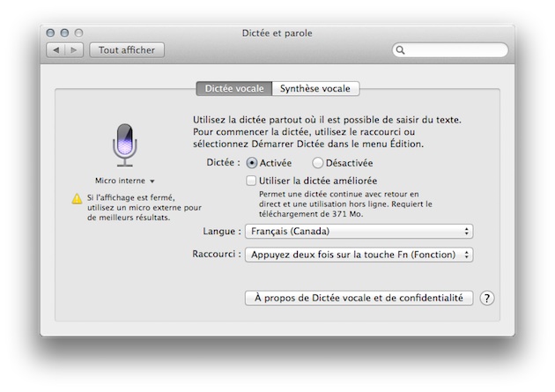The height and width of the screenshot is (392, 555).
Task: Click the microphone icon
Action: [125, 145]
